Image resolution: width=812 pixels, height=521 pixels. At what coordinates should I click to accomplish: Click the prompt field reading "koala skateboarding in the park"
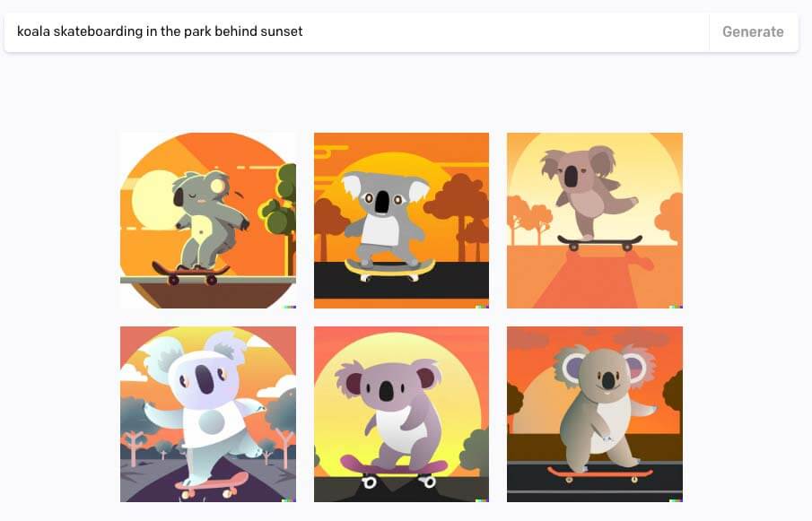pyautogui.click(x=356, y=31)
